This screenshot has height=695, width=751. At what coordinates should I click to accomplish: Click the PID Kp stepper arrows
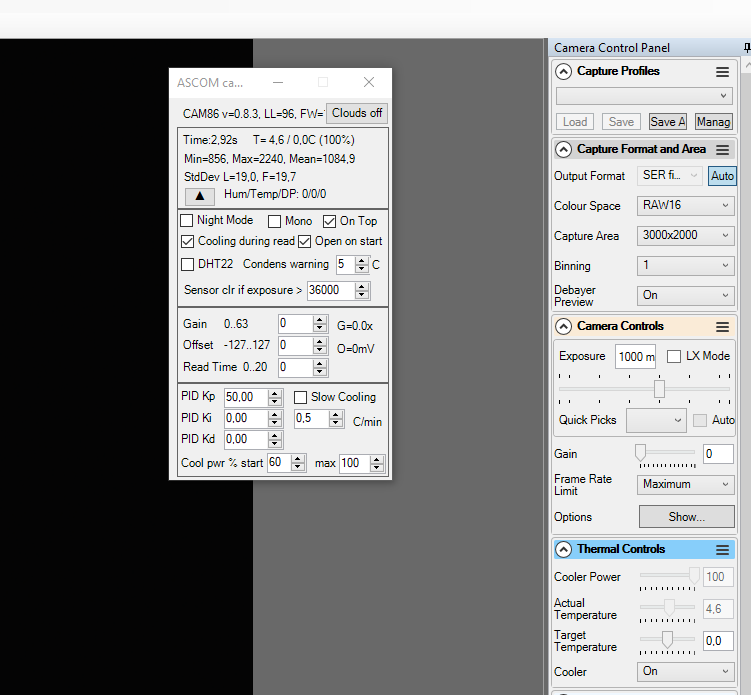coord(275,397)
